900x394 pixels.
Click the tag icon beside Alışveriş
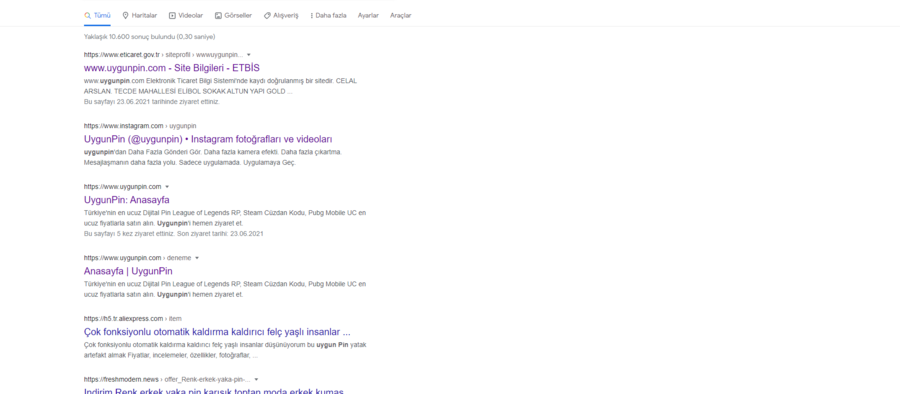tap(267, 16)
